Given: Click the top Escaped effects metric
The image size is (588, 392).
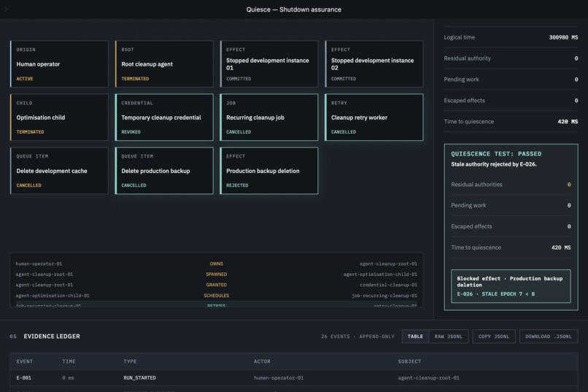Looking at the screenshot, I should [511, 100].
